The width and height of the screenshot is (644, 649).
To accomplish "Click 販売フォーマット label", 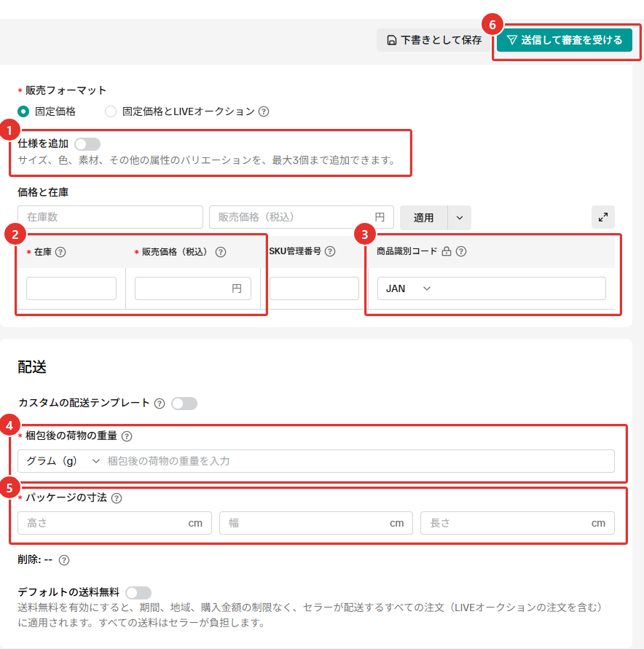I will (x=66, y=90).
